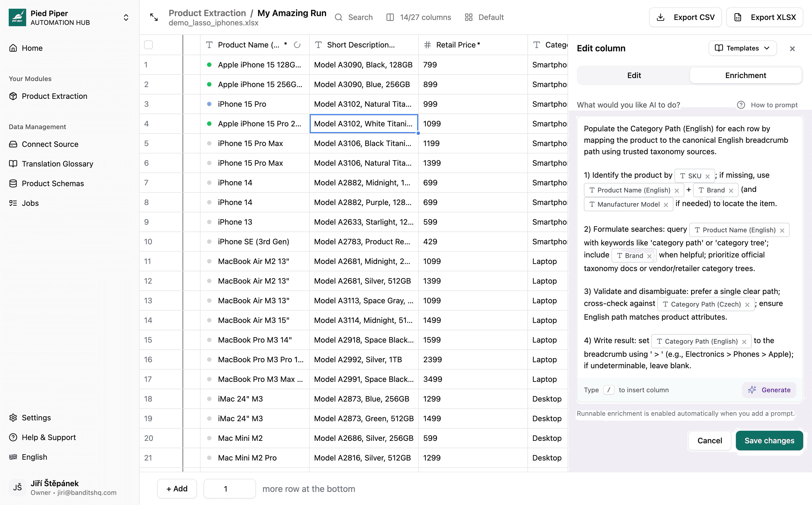Open Translation Glossary in sidebar
The image size is (812, 505).
pos(57,164)
